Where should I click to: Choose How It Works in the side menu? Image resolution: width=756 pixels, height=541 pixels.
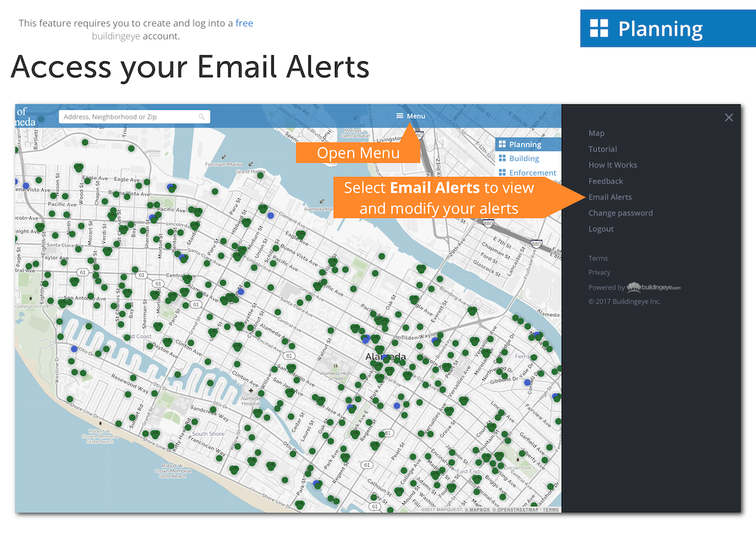point(612,165)
